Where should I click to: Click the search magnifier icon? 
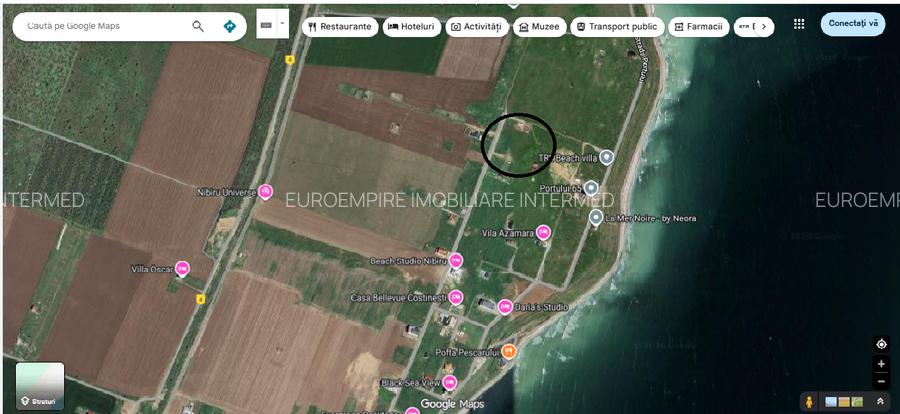(x=198, y=26)
